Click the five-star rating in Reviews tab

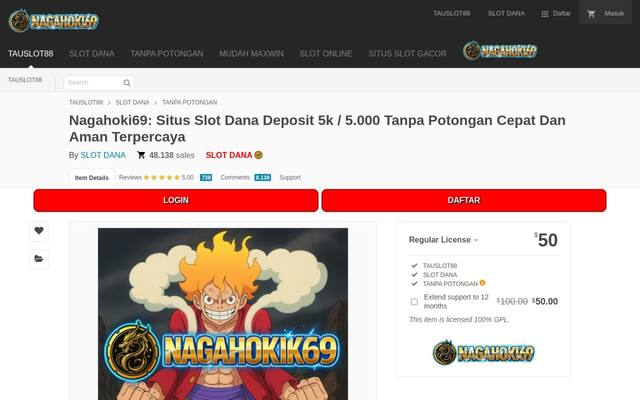coord(162,178)
